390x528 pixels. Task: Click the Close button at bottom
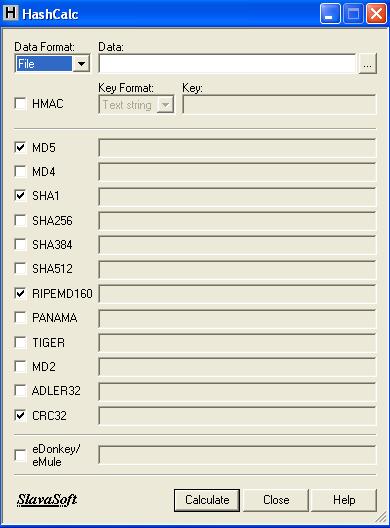[276, 500]
